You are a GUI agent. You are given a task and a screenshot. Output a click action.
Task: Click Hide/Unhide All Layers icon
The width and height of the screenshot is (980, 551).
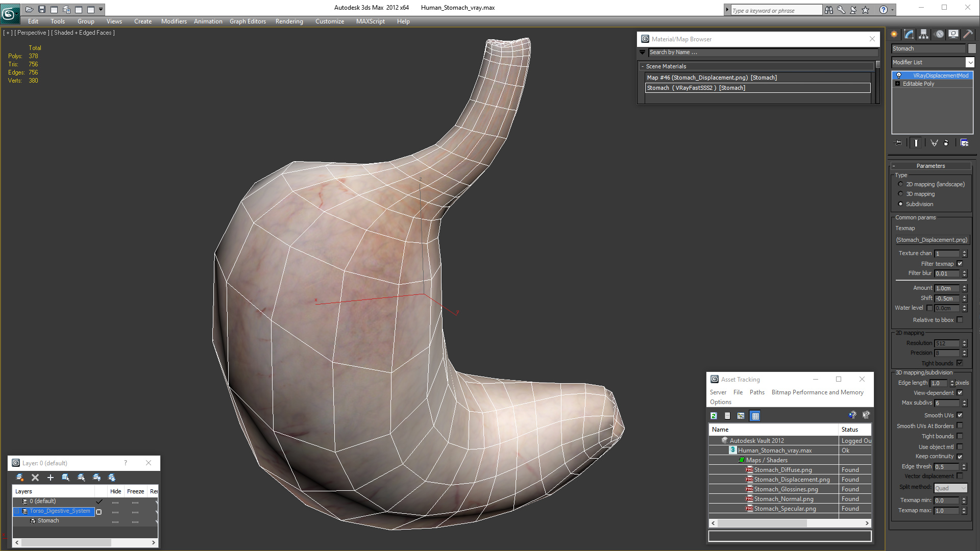96,478
